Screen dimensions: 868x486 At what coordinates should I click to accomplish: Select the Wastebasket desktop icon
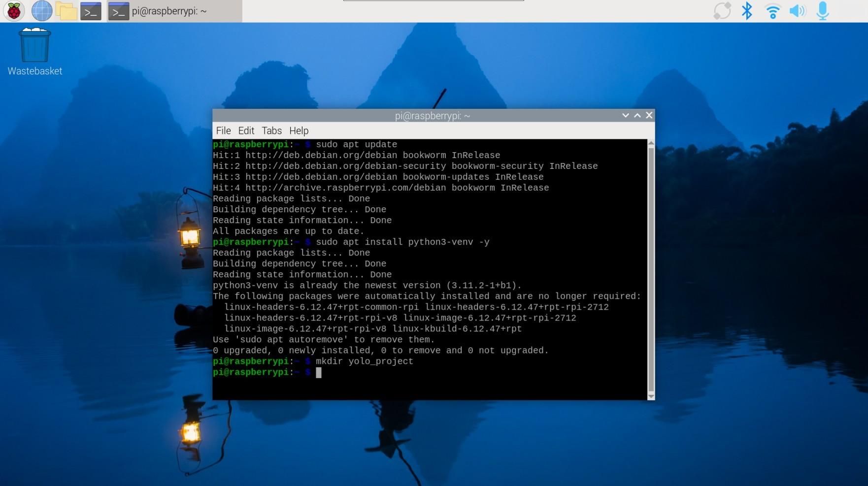34,52
